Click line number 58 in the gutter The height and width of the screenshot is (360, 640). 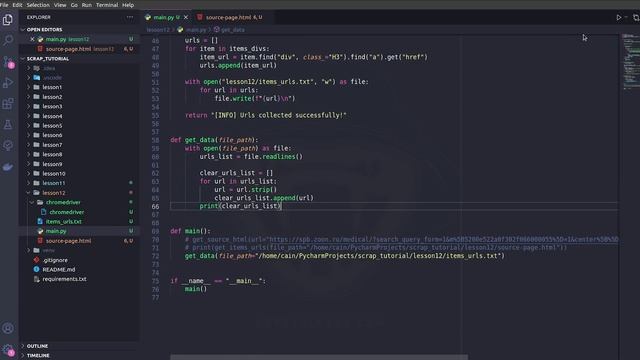(x=155, y=140)
